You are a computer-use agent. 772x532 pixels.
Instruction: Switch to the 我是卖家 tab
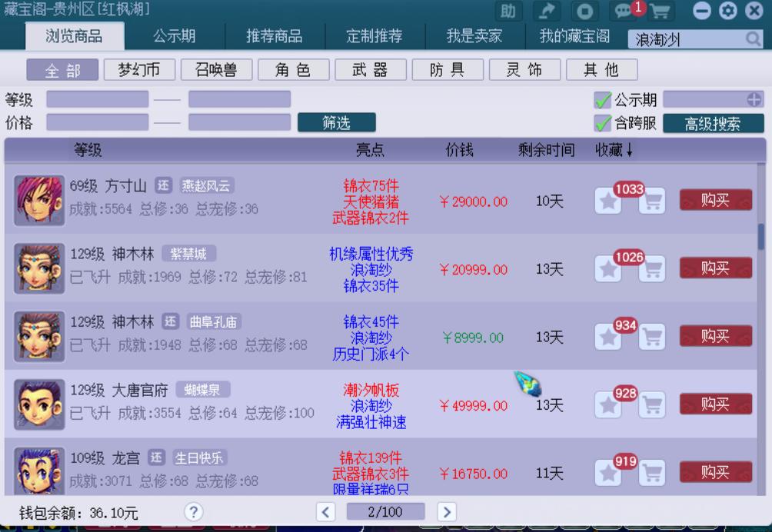(x=473, y=35)
